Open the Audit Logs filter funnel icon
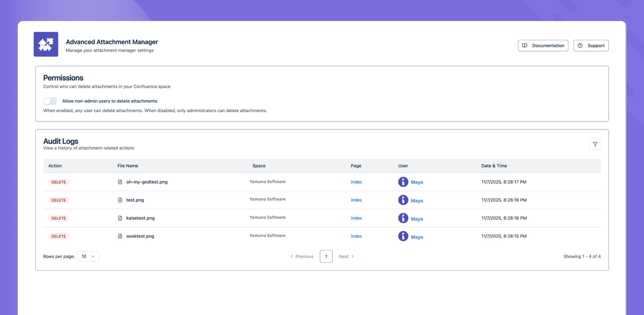The width and height of the screenshot is (644, 315). click(x=595, y=144)
